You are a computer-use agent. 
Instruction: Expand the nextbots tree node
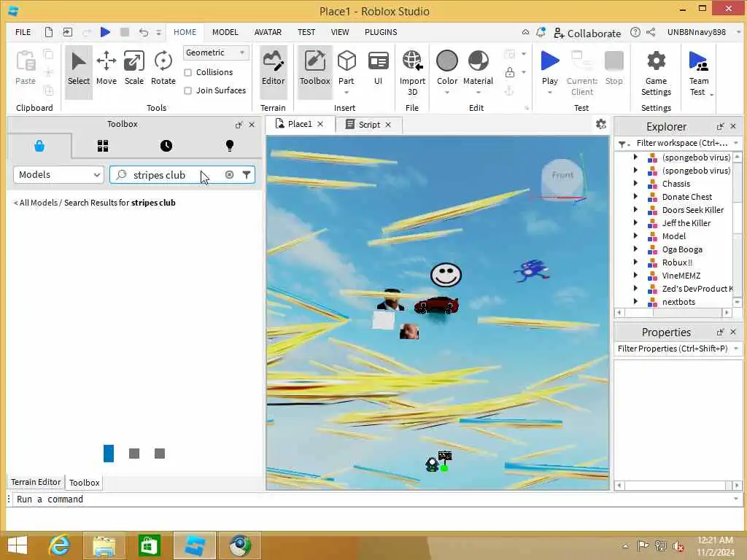coord(635,301)
